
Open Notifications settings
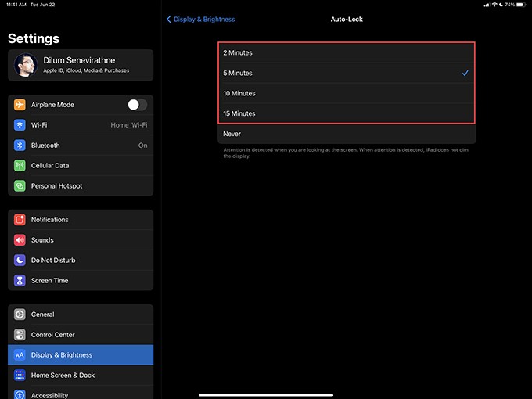(81, 220)
